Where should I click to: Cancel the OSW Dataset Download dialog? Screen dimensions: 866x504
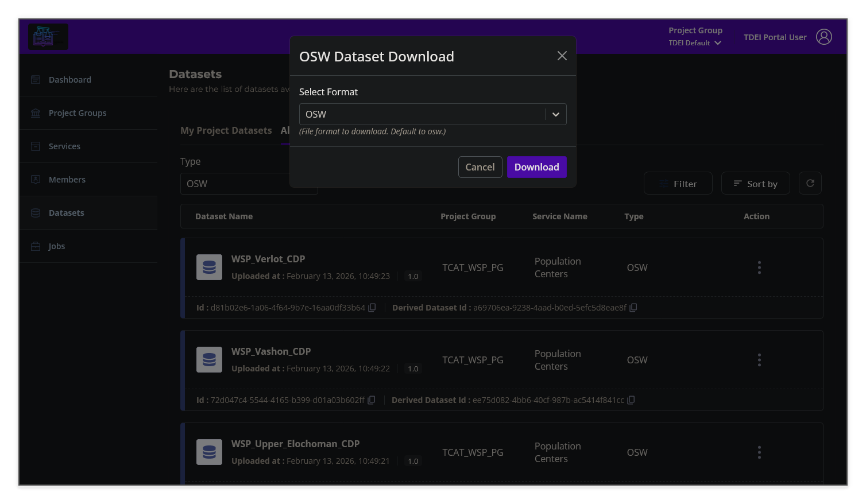coord(480,166)
